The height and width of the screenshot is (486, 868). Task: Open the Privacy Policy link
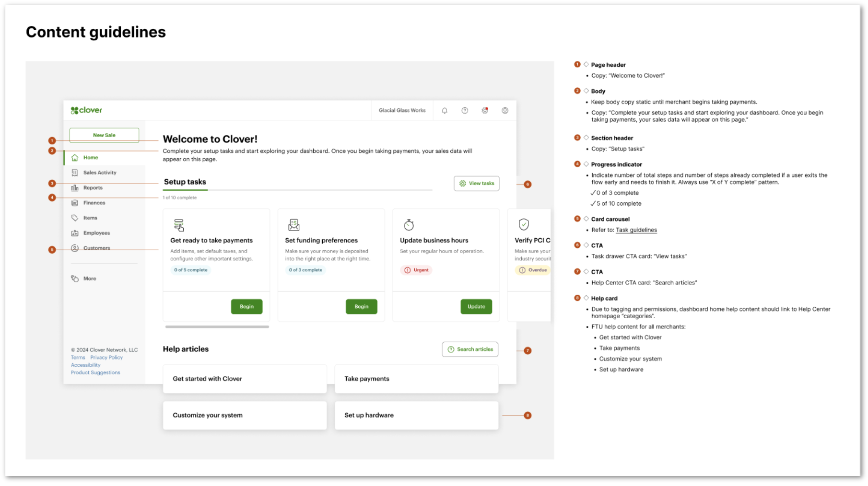click(106, 358)
